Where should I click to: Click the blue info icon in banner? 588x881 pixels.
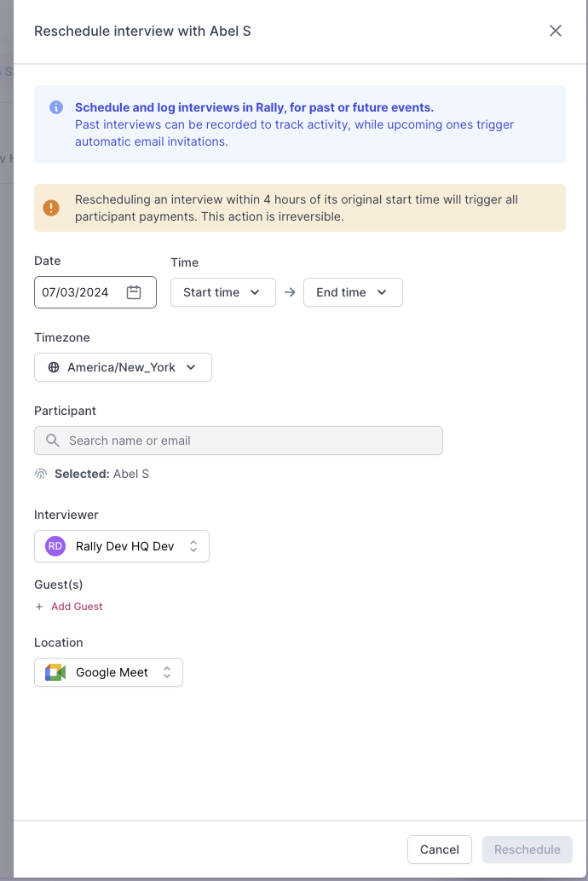pyautogui.click(x=56, y=107)
